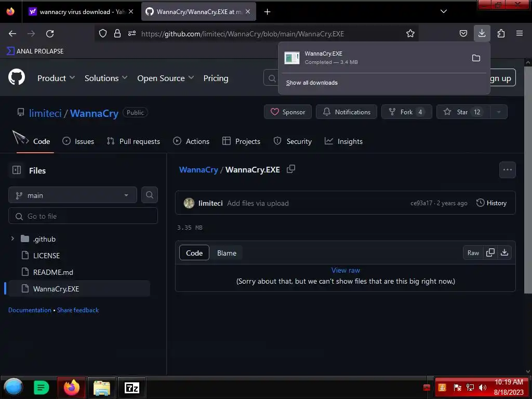Toggle the Firefox downloads toolbar button
Viewport: 532px width, 399px height.
click(x=482, y=33)
